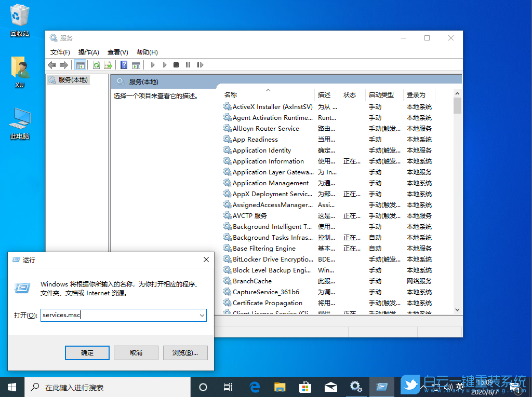
Task: Restart the selected service
Action: 201,64
